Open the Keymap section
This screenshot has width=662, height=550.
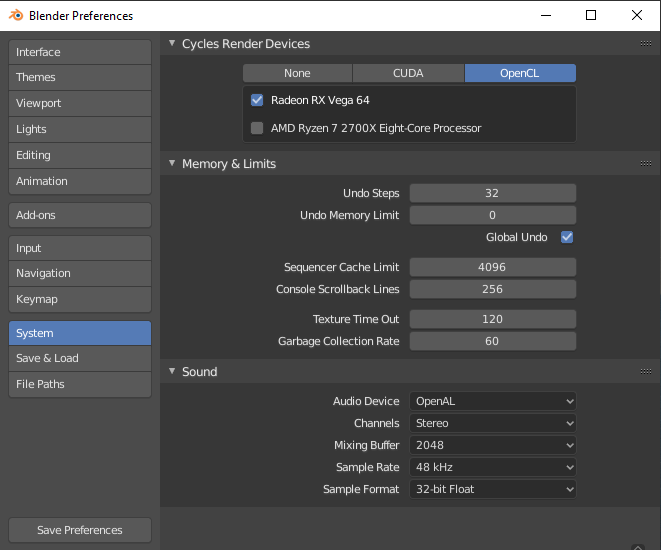coord(80,299)
